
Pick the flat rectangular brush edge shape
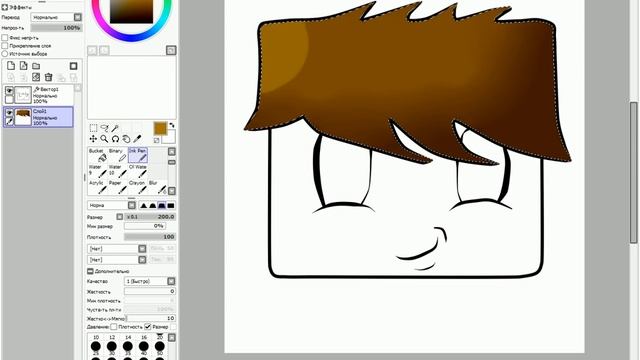point(171,205)
